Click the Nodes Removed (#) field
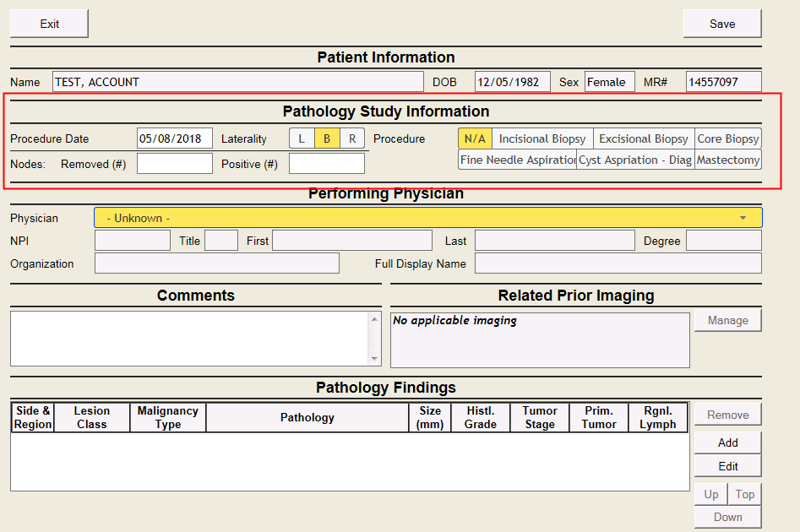This screenshot has height=532, width=800. 174,164
